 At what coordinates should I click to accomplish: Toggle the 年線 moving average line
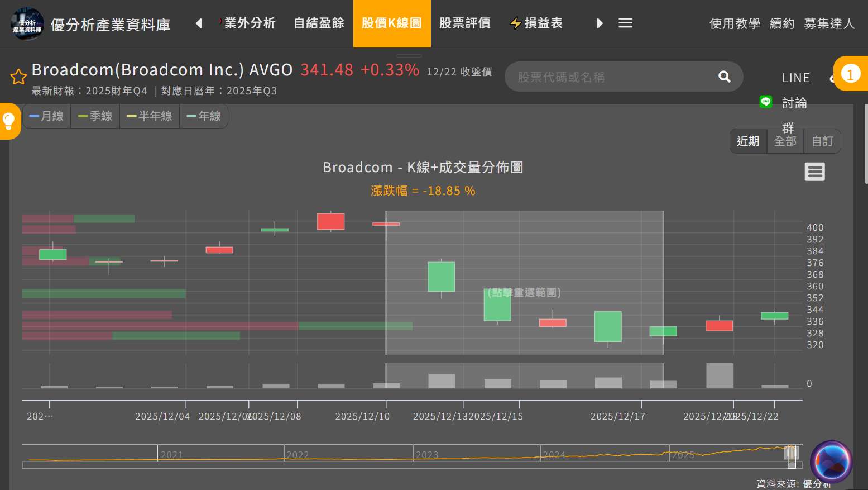[x=204, y=116]
